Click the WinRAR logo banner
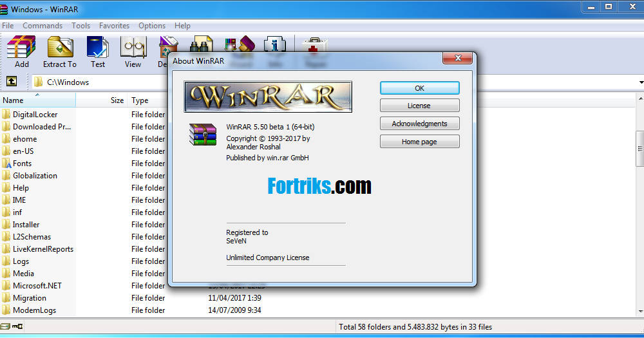 (268, 97)
